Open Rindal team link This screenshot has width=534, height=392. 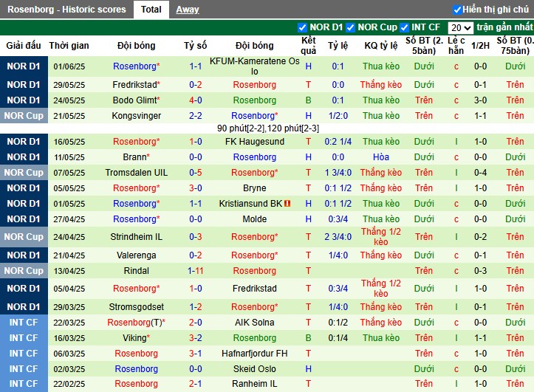pyautogui.click(x=136, y=271)
